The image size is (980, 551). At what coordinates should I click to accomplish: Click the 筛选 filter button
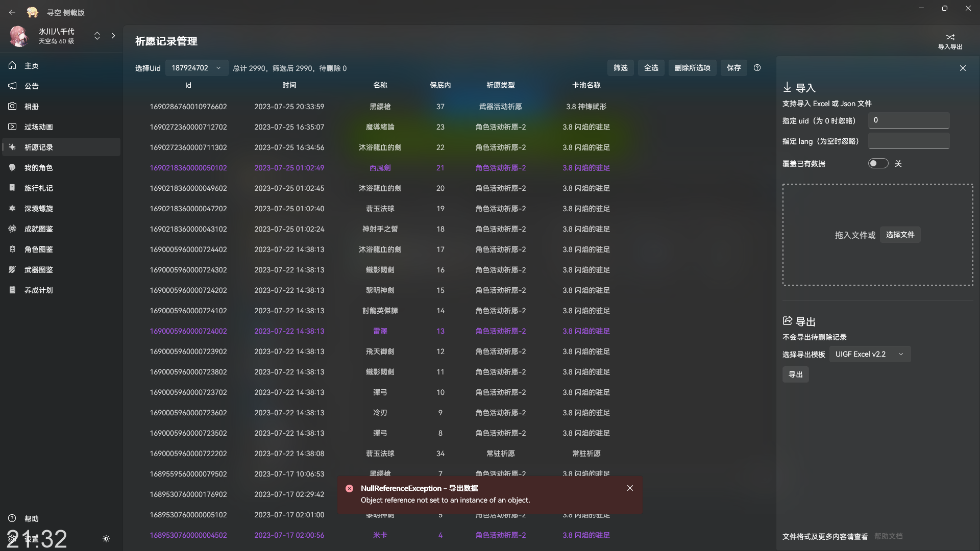click(x=620, y=67)
